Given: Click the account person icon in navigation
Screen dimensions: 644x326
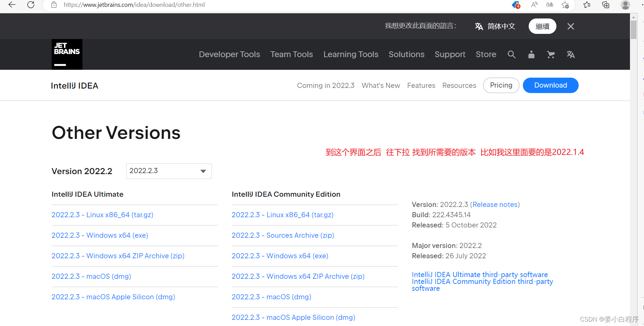Looking at the screenshot, I should click(x=531, y=54).
